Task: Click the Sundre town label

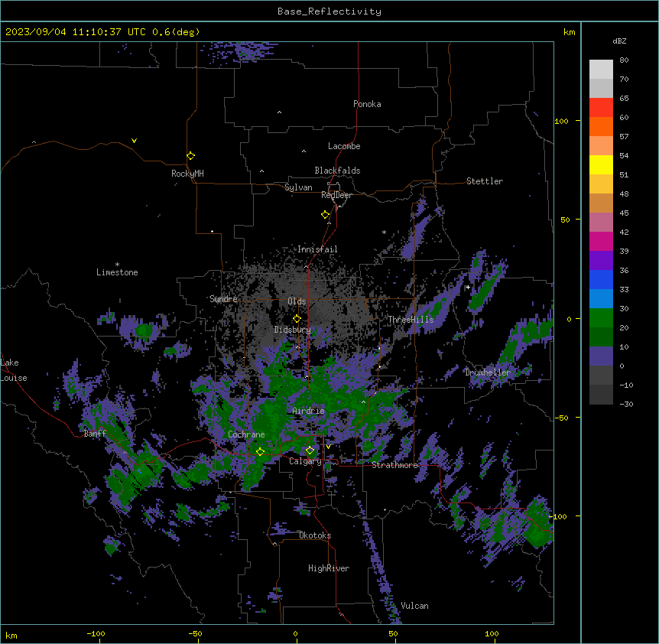Action: 223,299
